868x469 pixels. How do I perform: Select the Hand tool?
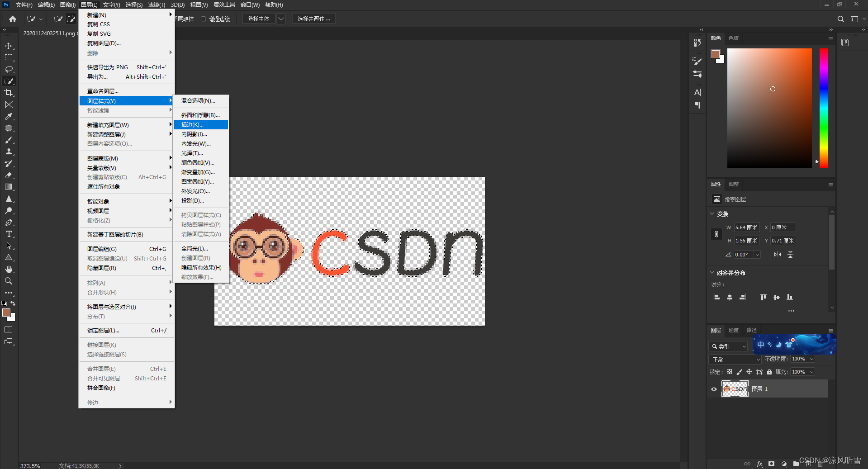click(9, 270)
